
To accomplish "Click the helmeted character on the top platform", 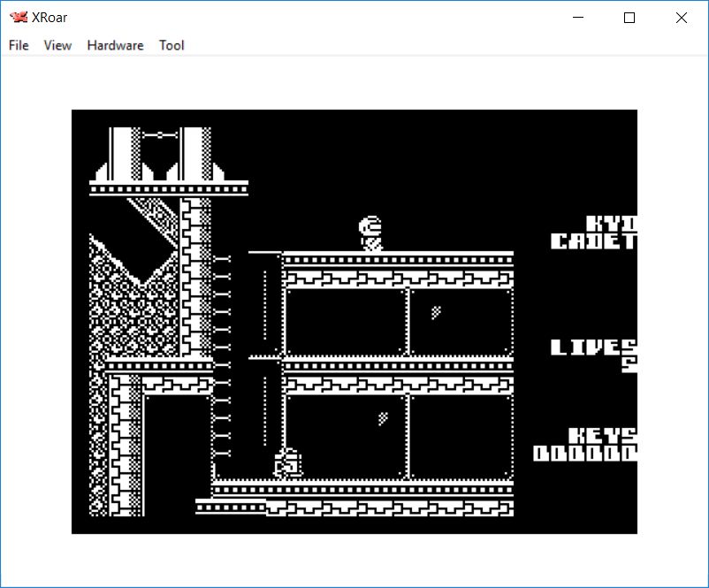I will click(371, 233).
